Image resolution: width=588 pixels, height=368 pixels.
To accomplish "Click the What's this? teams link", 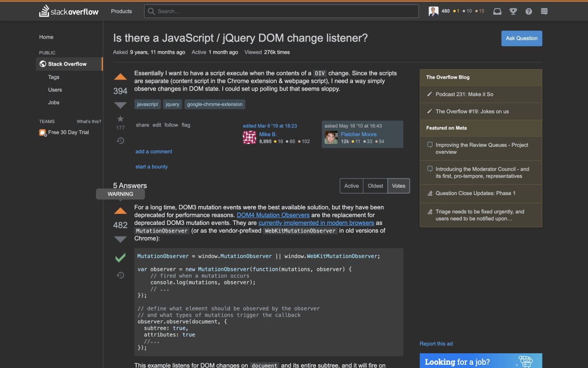I will click(89, 121).
